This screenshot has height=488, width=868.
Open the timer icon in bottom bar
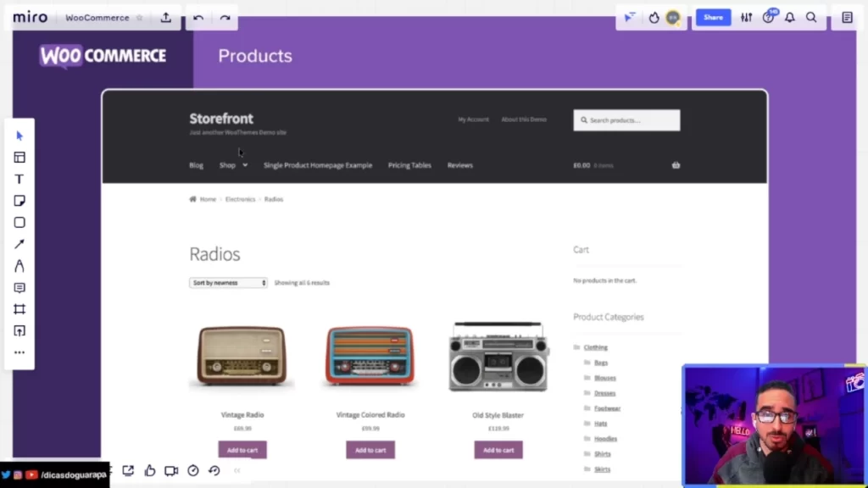coord(192,471)
